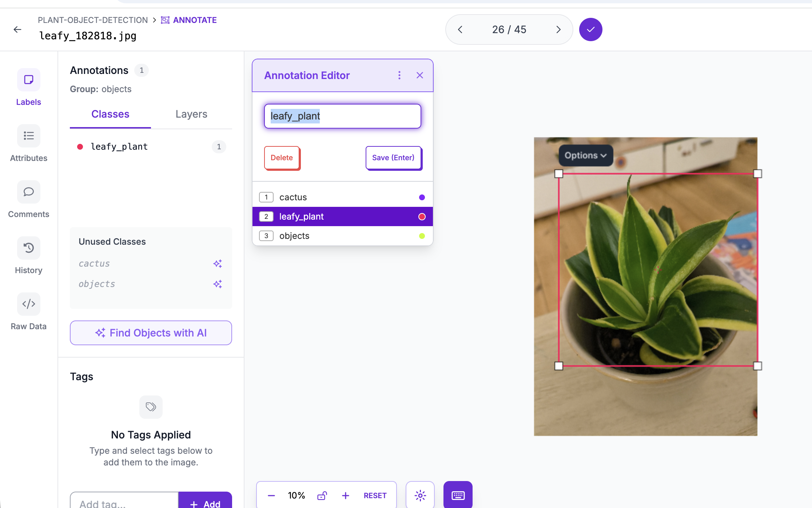This screenshot has height=508, width=812.
Task: Switch to the Layers tab
Action: point(191,114)
